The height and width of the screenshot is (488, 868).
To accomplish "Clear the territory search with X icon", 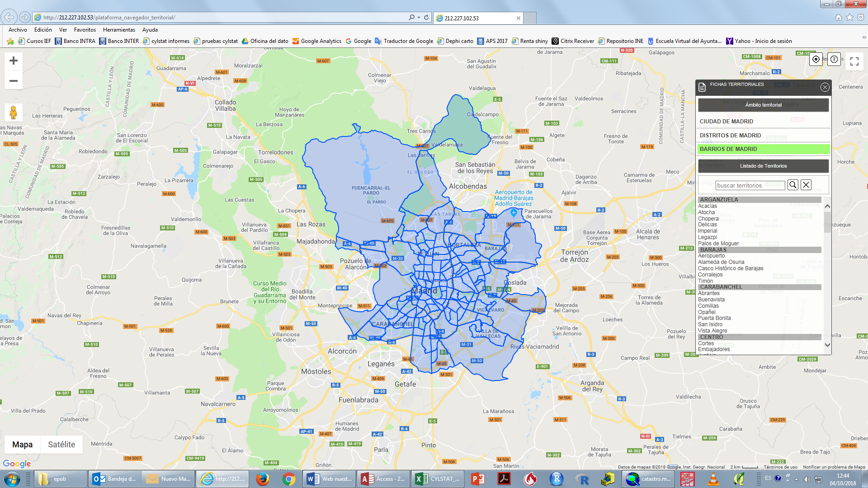I will [806, 185].
